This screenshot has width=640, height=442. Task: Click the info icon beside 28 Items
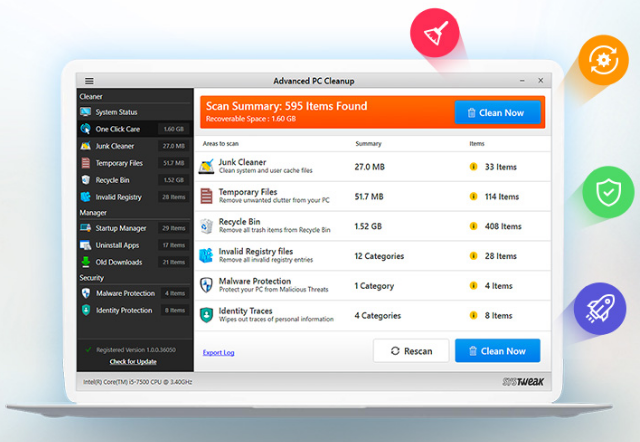click(x=473, y=256)
